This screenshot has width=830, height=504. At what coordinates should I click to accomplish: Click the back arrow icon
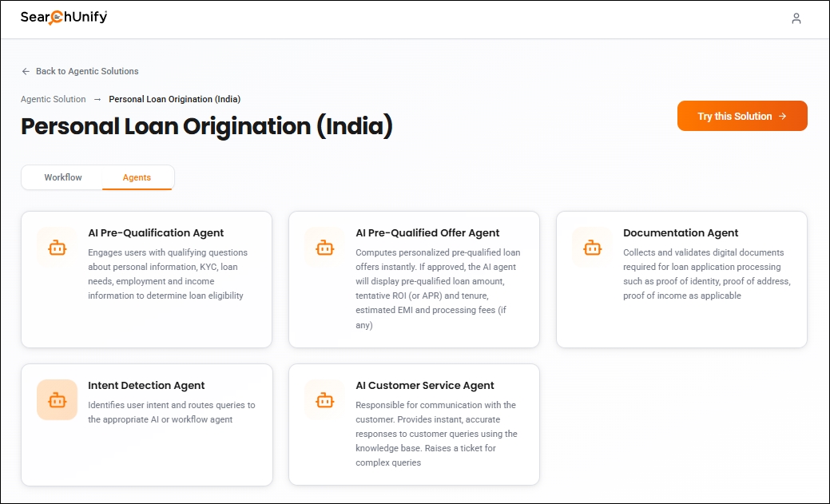tap(26, 71)
